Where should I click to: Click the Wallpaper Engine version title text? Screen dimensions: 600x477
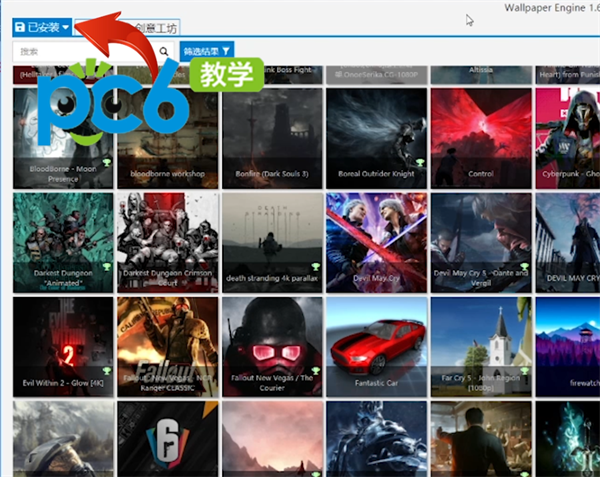(x=552, y=8)
